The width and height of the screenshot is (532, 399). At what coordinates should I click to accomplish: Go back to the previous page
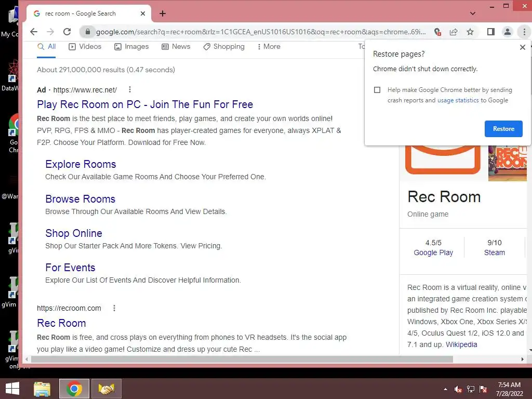[x=34, y=32]
